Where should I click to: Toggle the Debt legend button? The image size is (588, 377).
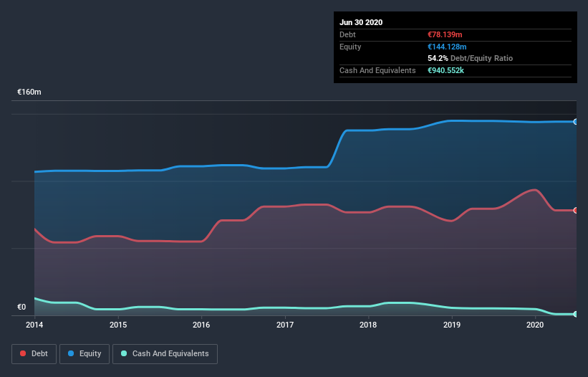(34, 354)
